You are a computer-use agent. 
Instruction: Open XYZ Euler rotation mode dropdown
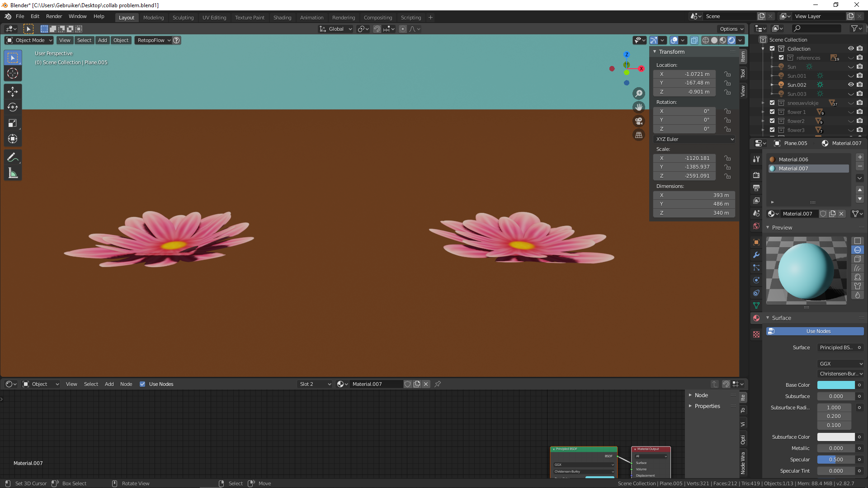[x=694, y=139]
